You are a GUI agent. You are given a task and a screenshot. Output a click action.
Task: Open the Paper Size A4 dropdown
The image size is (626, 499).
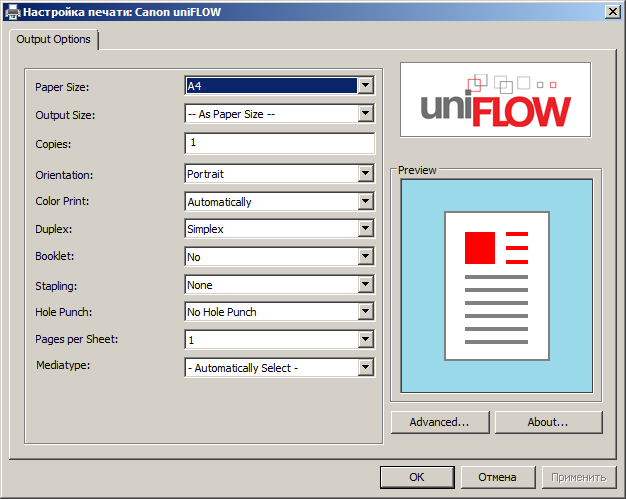tap(279, 85)
